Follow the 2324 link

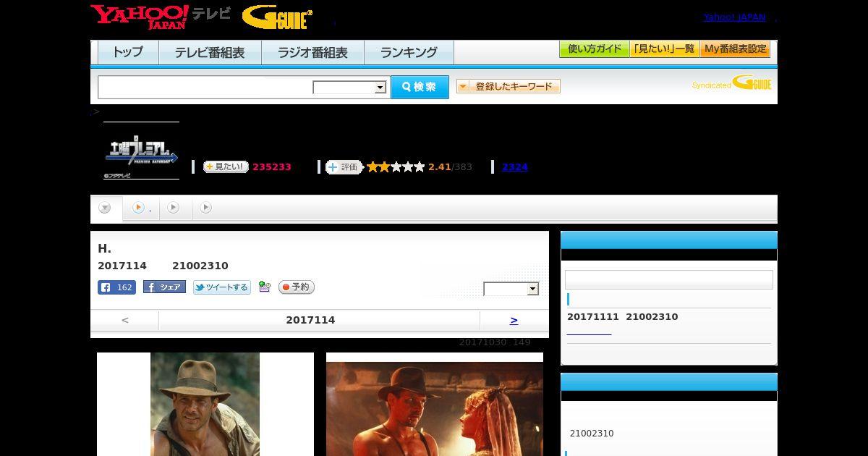pos(515,167)
